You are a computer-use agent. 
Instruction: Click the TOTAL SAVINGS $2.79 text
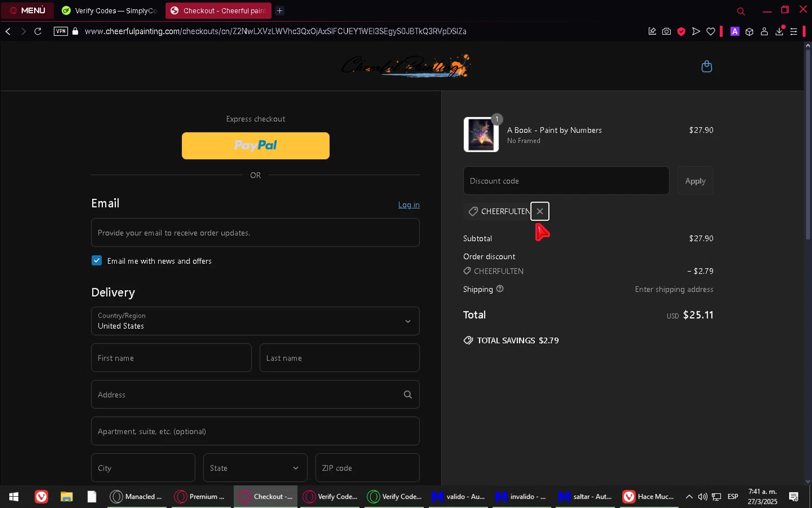click(x=518, y=340)
